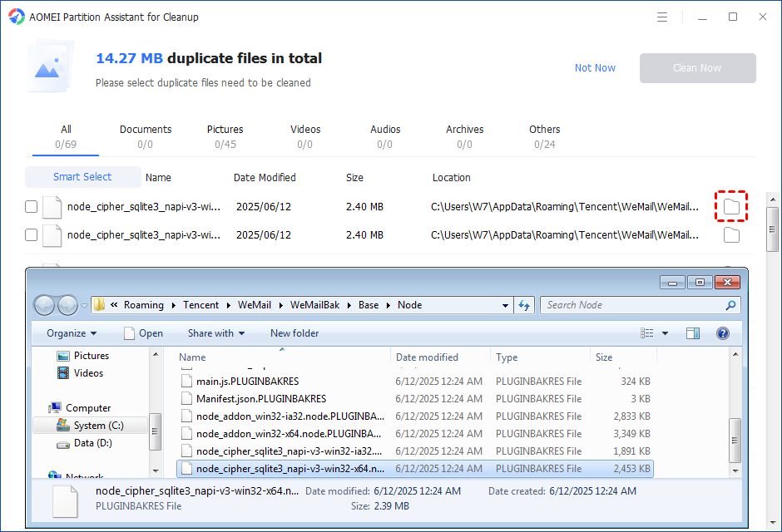Expand the hidden breadcrumb chevron in address bar
The width and height of the screenshot is (782, 532).
114,304
